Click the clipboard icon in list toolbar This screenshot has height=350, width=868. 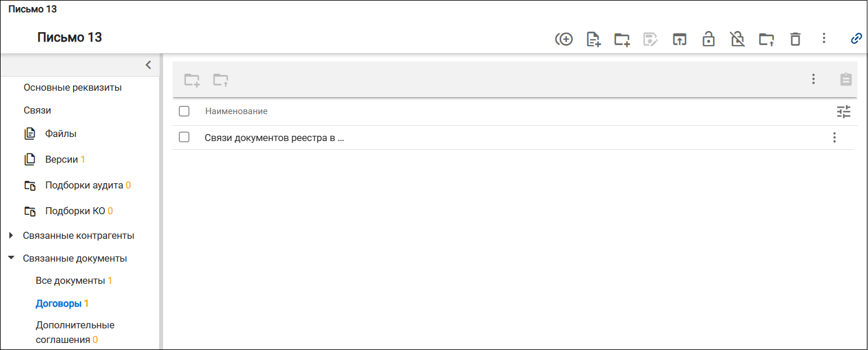click(x=846, y=79)
